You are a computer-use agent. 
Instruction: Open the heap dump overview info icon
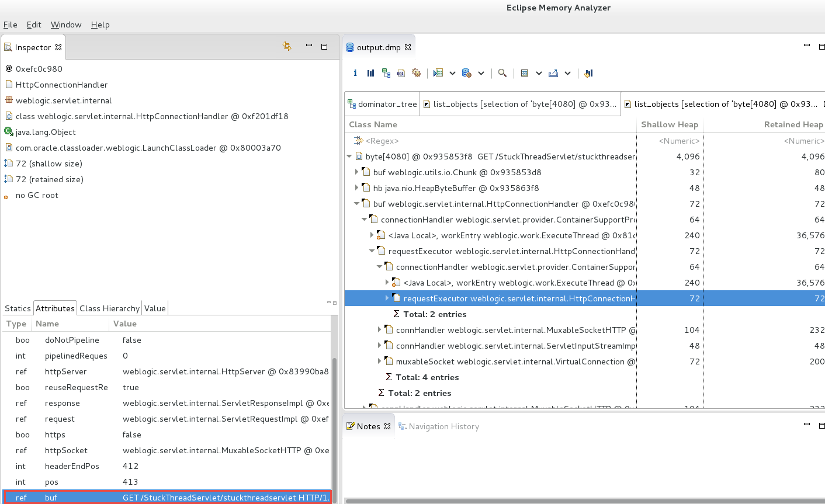(x=355, y=72)
